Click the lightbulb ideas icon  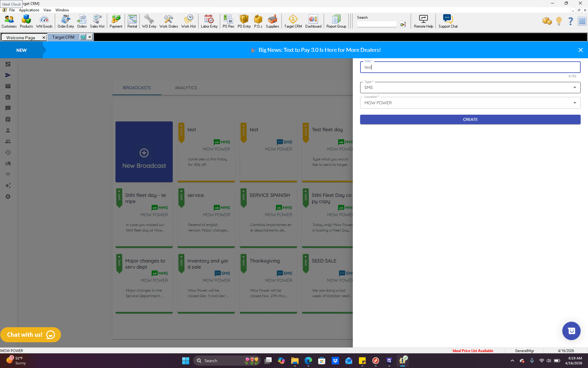(x=559, y=21)
